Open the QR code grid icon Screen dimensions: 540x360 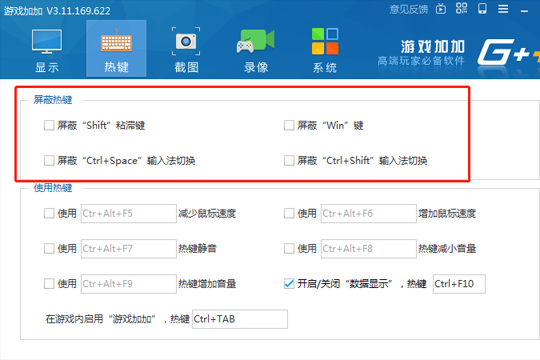[x=461, y=9]
